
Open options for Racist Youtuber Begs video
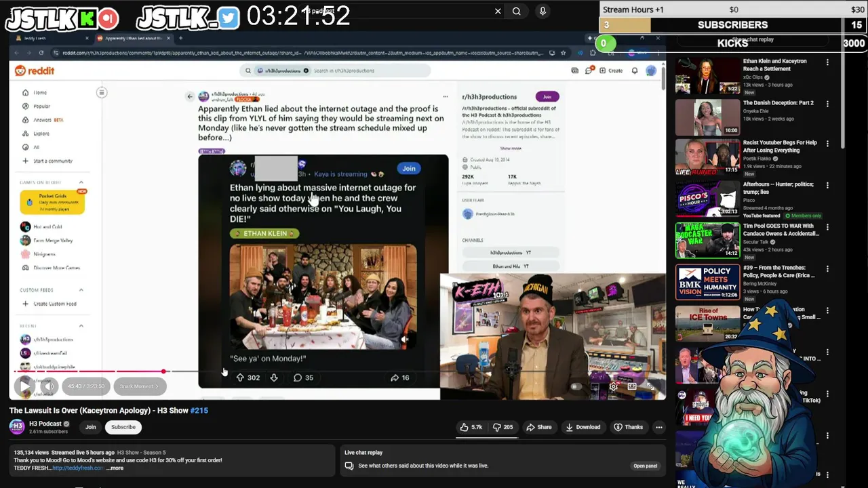(827, 144)
